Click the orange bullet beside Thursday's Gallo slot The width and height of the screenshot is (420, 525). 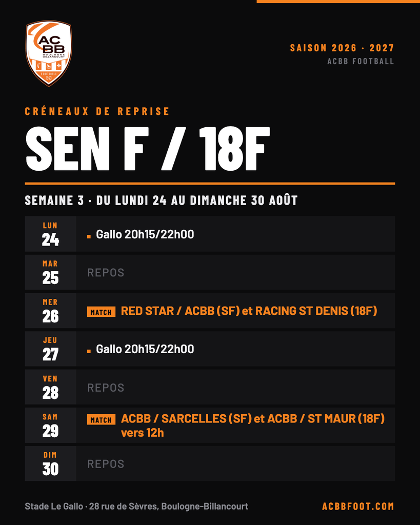(x=89, y=351)
